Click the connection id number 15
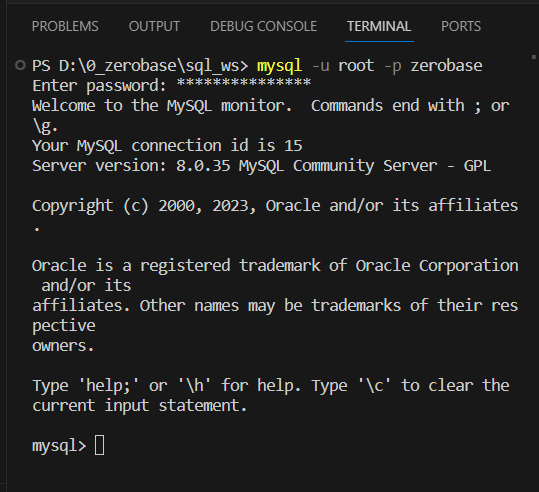539x492 pixels. coord(293,146)
